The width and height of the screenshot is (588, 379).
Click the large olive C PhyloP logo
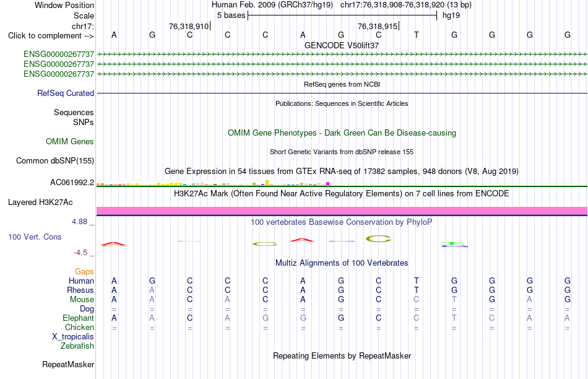click(378, 238)
